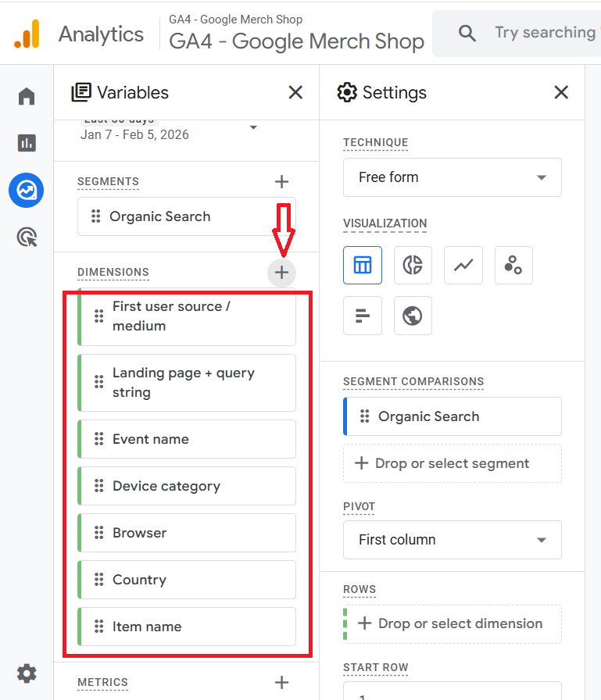The image size is (601, 700).
Task: Select the Line chart visualization
Action: (463, 265)
